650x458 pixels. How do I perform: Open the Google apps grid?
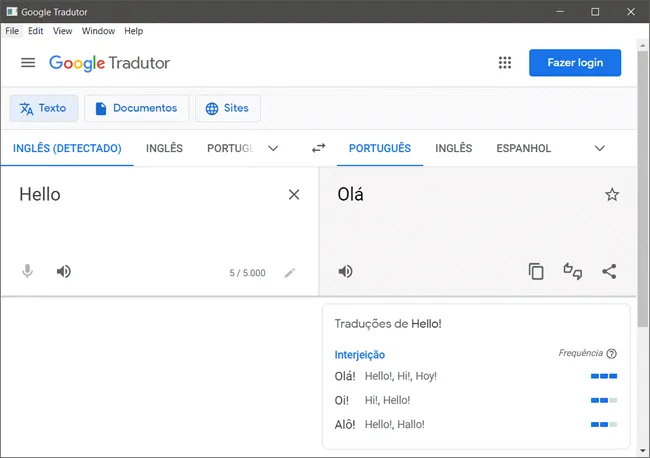[504, 63]
